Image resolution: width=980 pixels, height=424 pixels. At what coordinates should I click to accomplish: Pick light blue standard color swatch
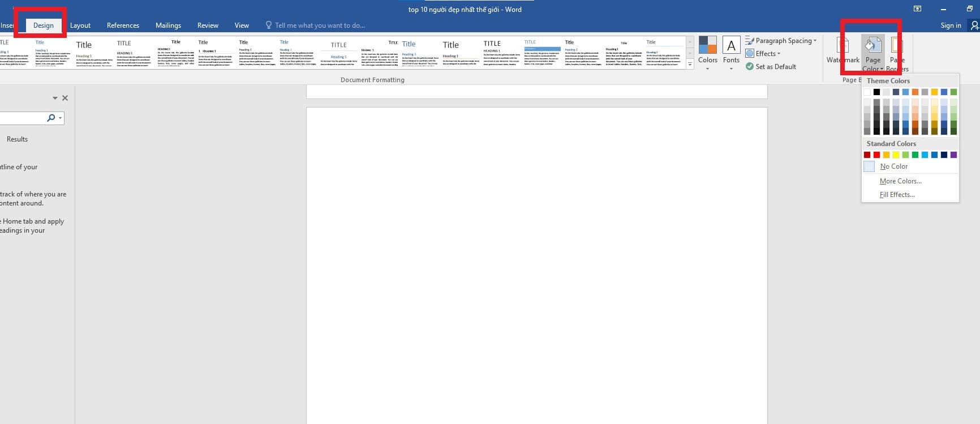[925, 155]
